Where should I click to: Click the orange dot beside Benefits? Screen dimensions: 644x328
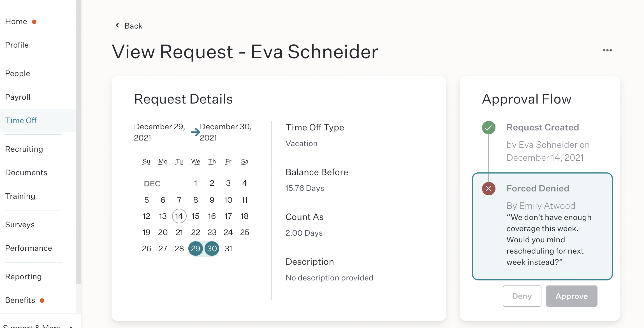pos(42,301)
